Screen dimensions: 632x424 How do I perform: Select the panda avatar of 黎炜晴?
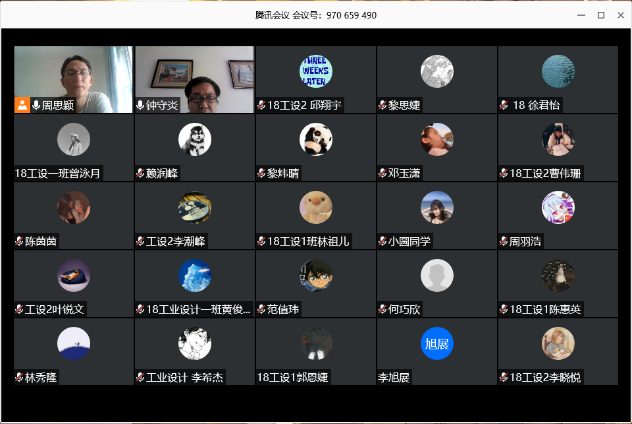[316, 139]
